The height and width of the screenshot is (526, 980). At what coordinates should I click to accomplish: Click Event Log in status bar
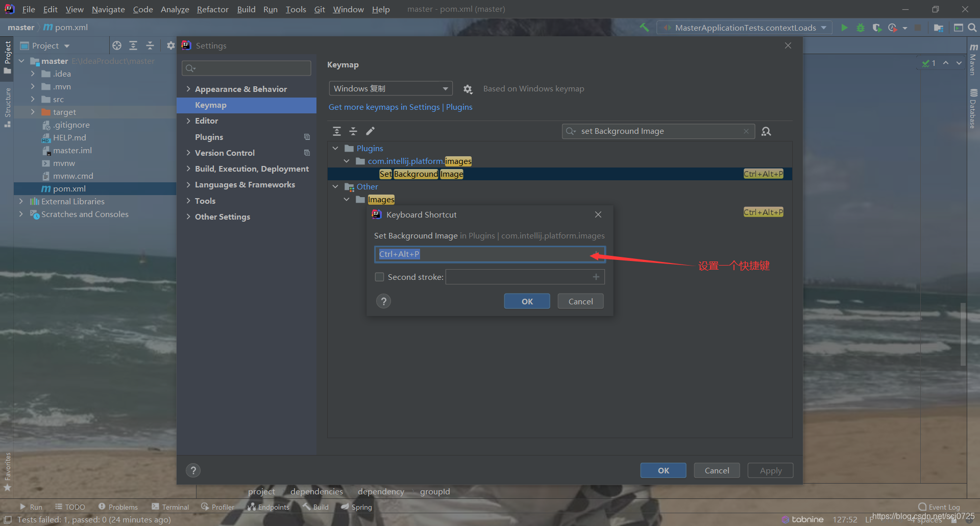click(939, 507)
